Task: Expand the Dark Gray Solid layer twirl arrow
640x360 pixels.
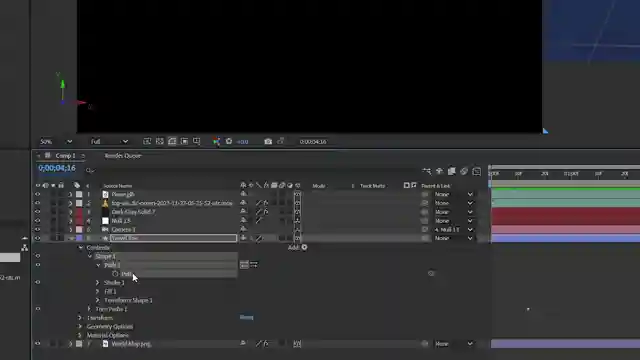Action: click(x=70, y=212)
